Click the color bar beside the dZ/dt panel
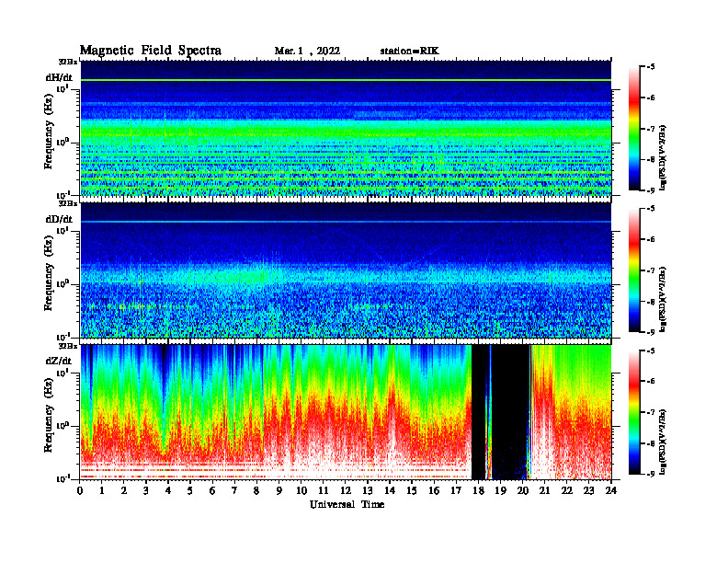The image size is (728, 563). coord(634,412)
